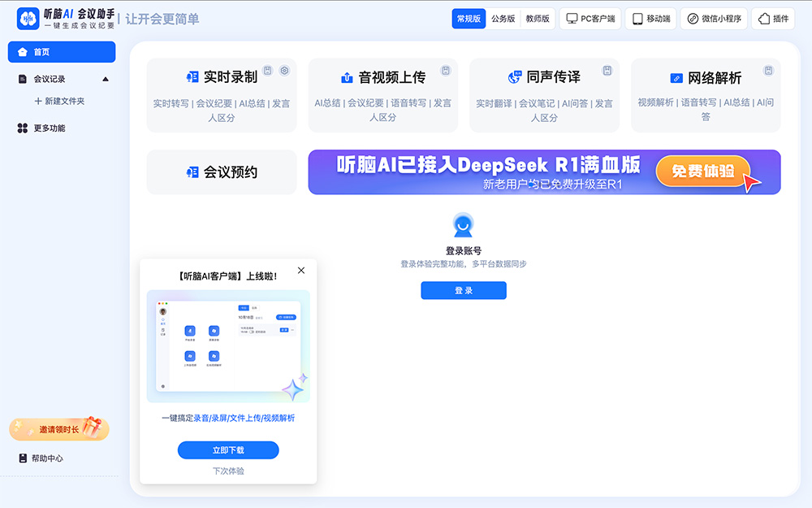Open 更多功能 in the sidebar
812x508 pixels.
[50, 128]
